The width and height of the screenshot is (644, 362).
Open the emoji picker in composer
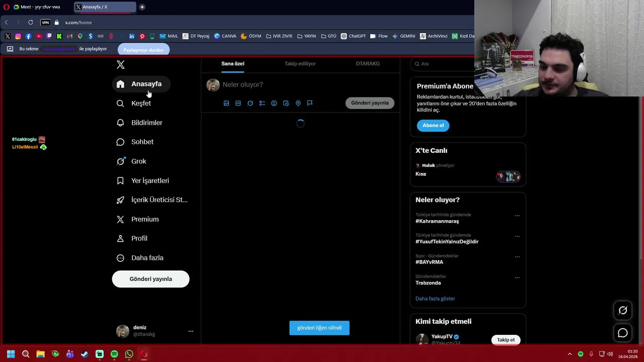point(274,103)
